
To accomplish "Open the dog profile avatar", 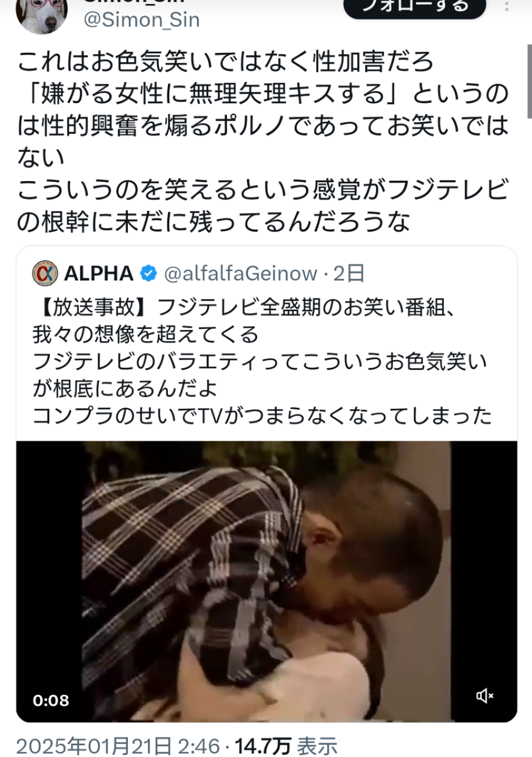I will click(41, 15).
